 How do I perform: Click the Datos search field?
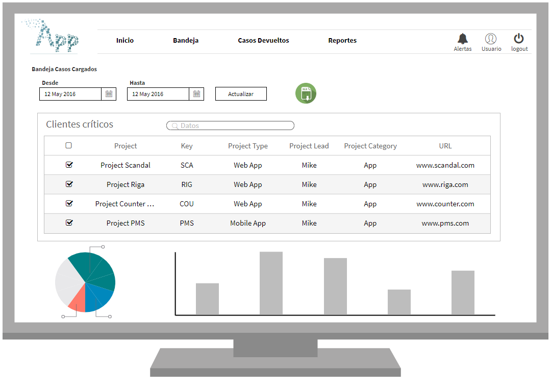tap(230, 125)
